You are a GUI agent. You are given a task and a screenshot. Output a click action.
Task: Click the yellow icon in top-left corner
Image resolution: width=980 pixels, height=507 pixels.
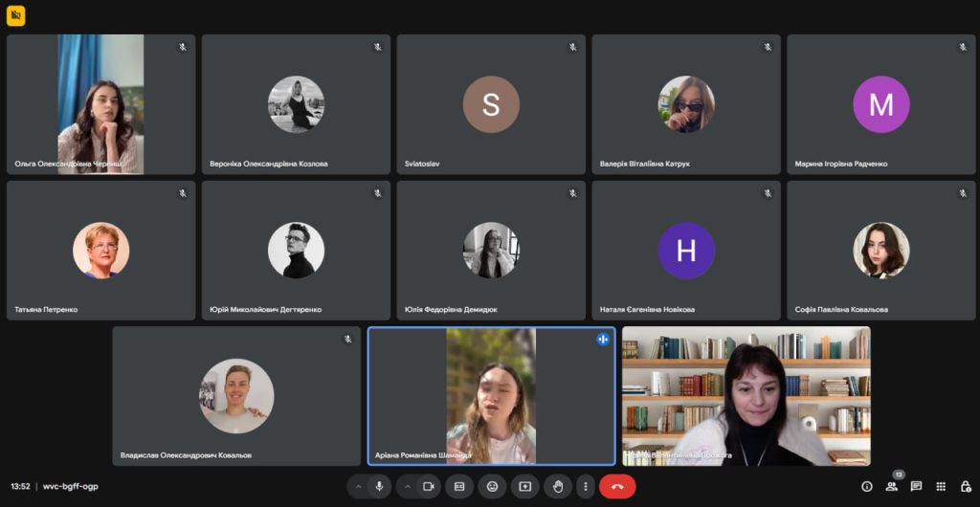pyautogui.click(x=15, y=15)
